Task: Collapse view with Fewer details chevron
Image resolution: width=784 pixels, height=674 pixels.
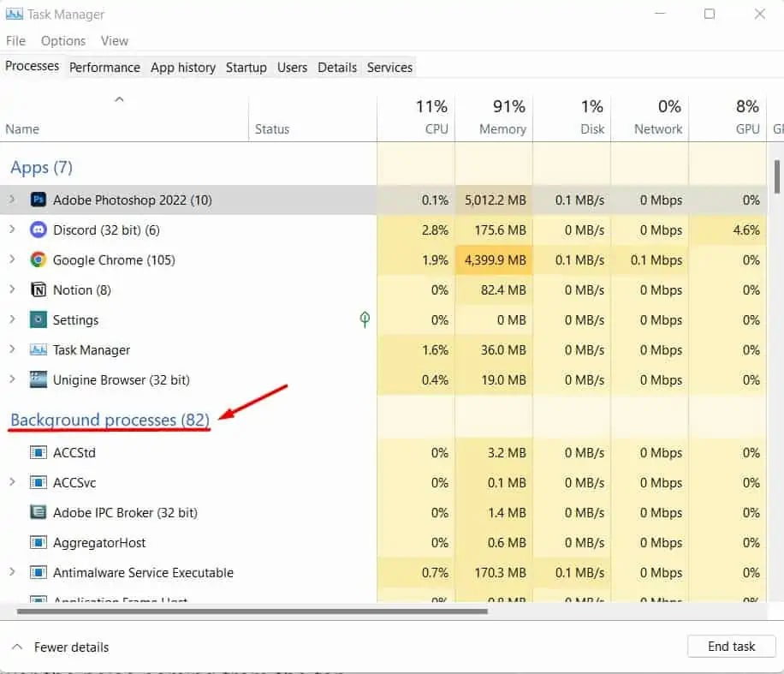Action: (x=17, y=647)
